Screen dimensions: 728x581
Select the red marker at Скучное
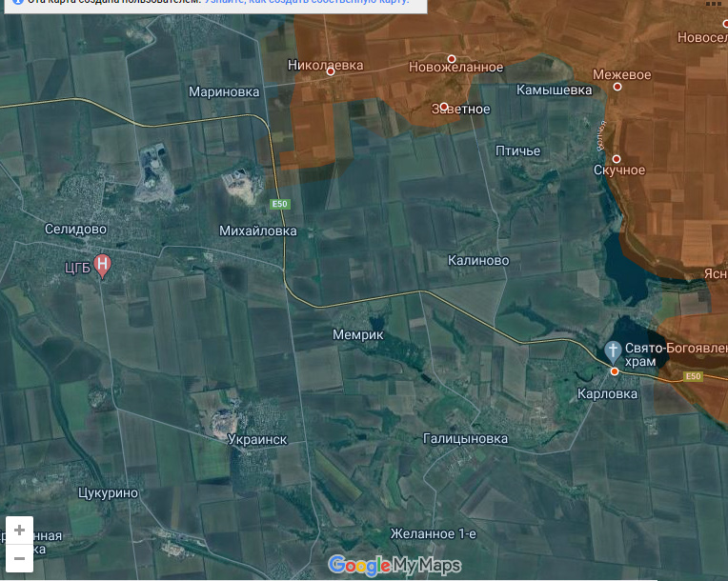point(617,159)
